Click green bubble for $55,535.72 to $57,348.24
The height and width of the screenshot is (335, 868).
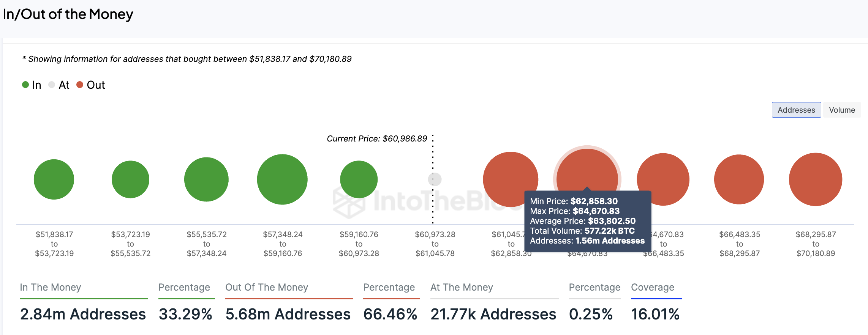[206, 179]
